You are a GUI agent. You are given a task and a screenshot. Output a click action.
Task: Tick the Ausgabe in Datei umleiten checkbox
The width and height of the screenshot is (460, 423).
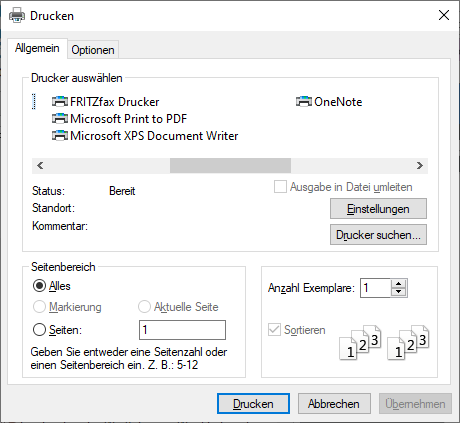pos(280,187)
